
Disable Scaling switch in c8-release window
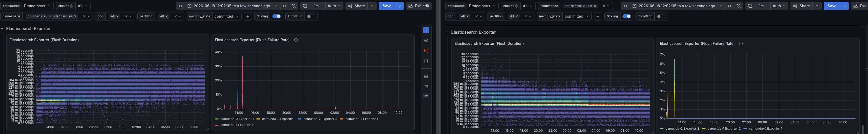(x=627, y=16)
